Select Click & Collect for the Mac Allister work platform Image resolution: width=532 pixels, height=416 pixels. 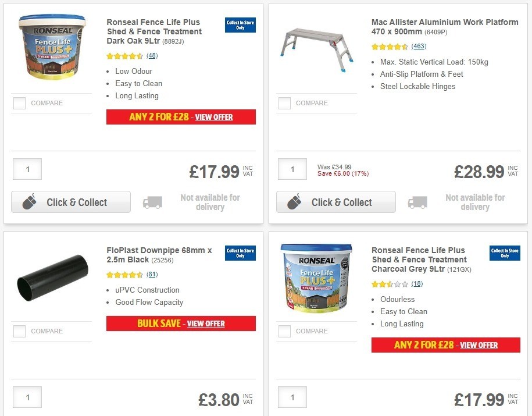[335, 201]
